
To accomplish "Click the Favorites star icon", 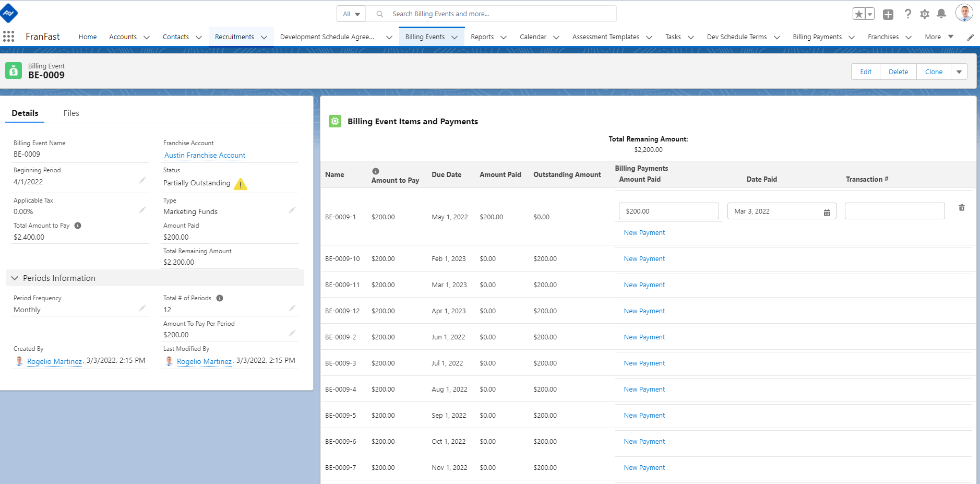I will tap(858, 14).
